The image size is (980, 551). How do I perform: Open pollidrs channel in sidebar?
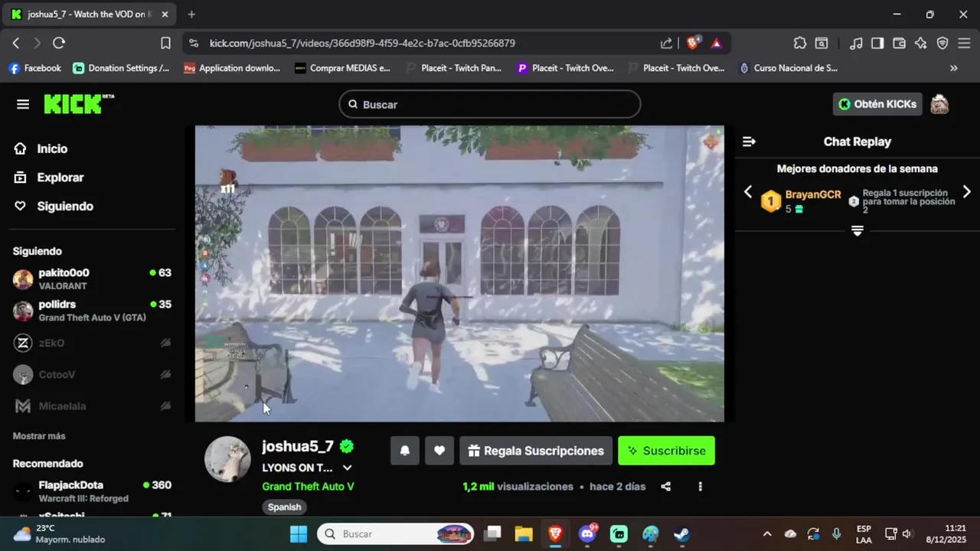92,311
